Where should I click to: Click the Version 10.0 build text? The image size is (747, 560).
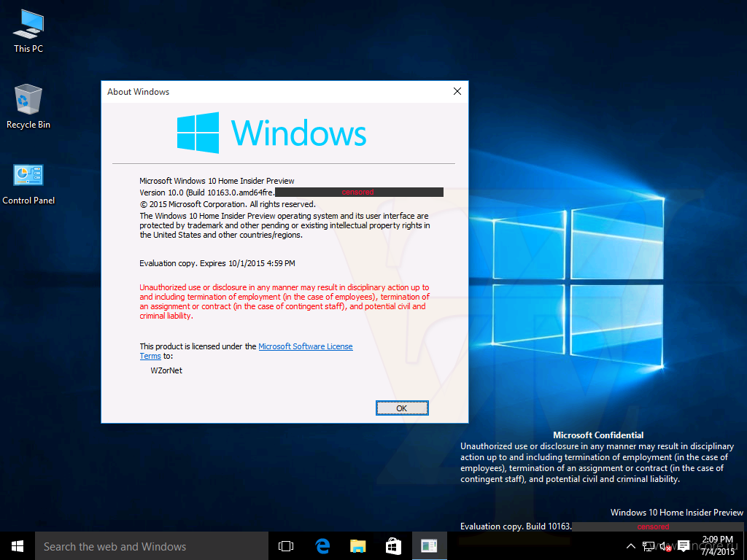click(x=207, y=192)
